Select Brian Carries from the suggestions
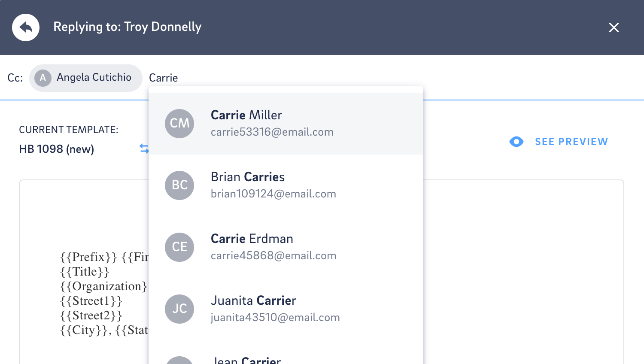Viewport: 644px width, 364px height. [286, 185]
